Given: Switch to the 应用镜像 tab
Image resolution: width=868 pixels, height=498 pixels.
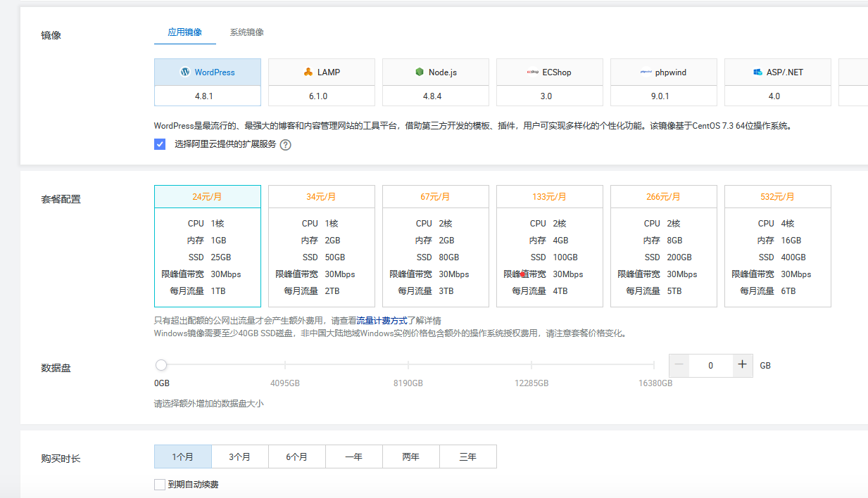Looking at the screenshot, I should pos(185,32).
